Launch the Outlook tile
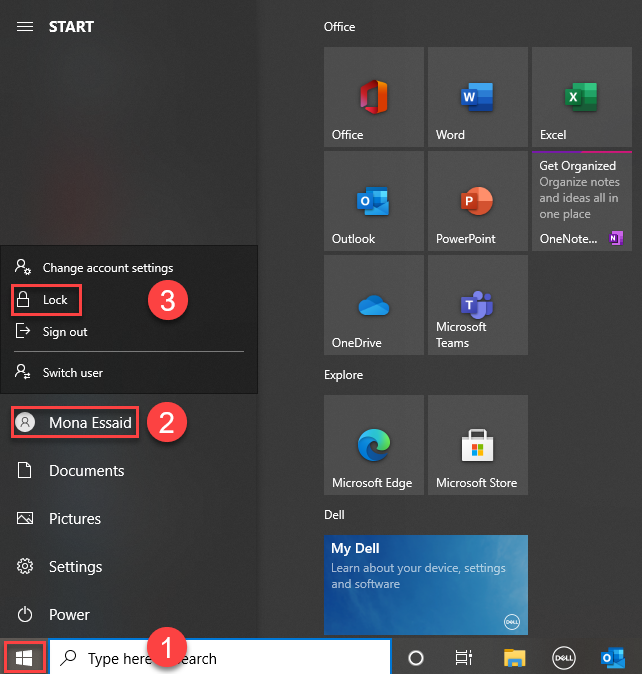642x674 pixels. tap(373, 201)
